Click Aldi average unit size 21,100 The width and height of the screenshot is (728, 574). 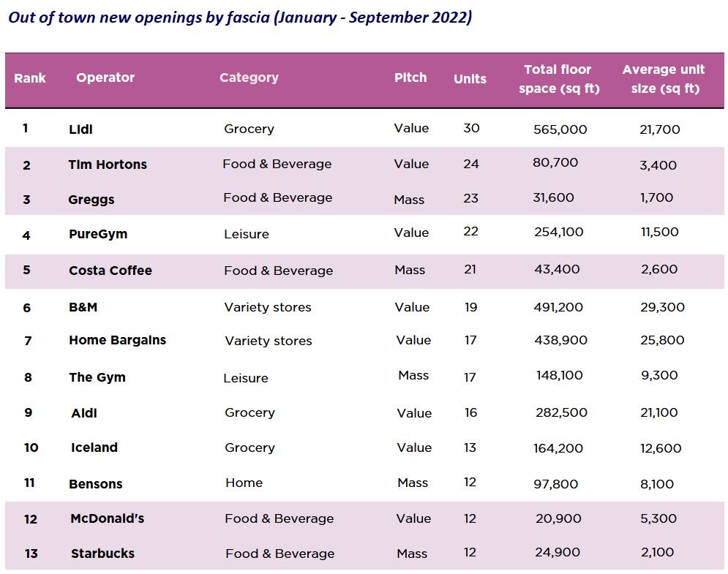tap(659, 412)
